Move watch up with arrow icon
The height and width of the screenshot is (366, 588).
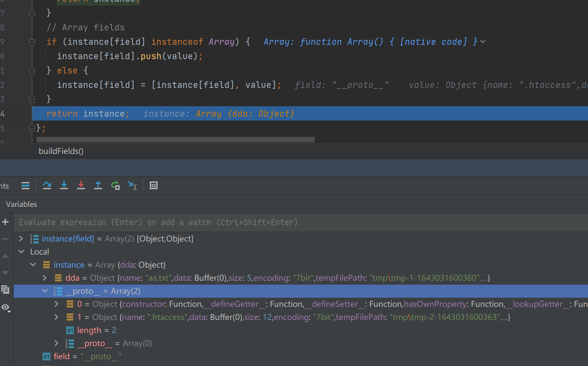(5, 256)
